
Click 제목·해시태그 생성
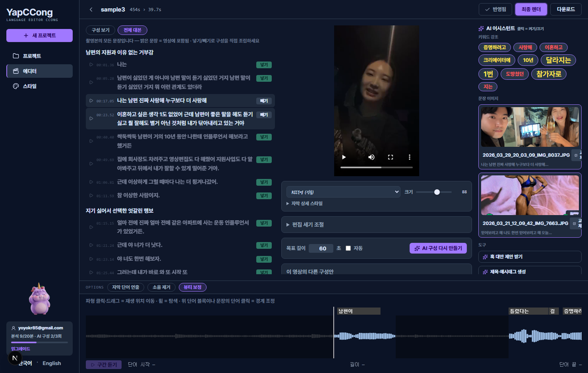coord(530,270)
